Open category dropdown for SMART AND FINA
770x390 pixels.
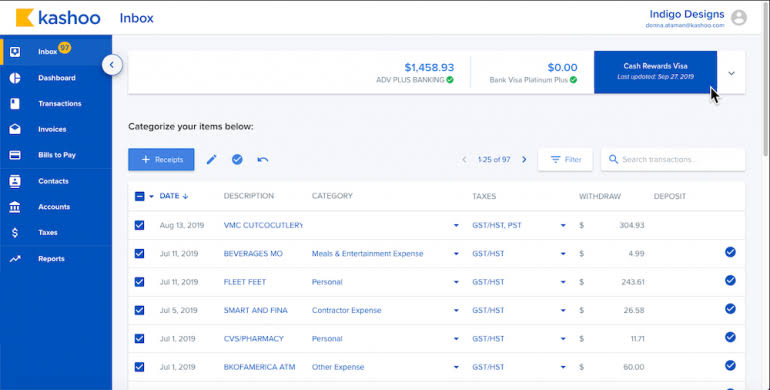456,310
